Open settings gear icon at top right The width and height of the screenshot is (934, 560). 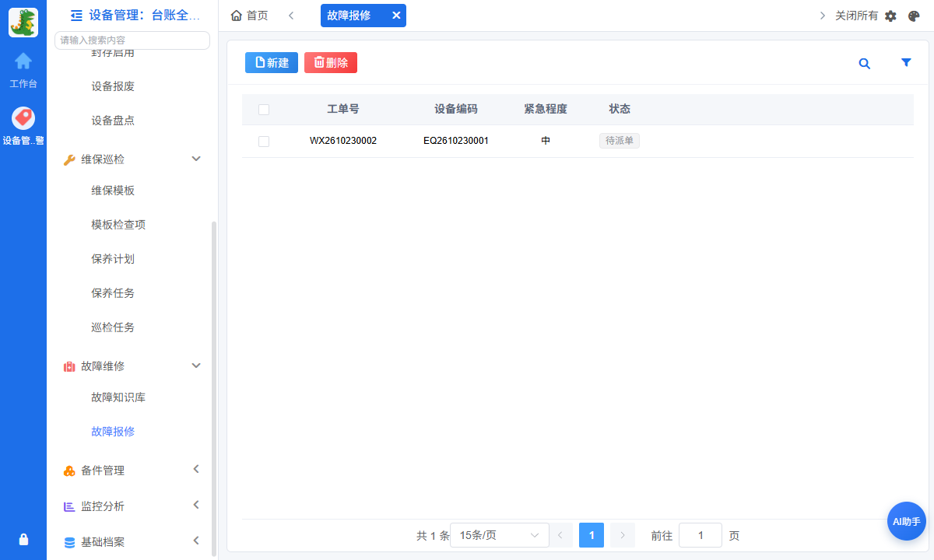[891, 16]
